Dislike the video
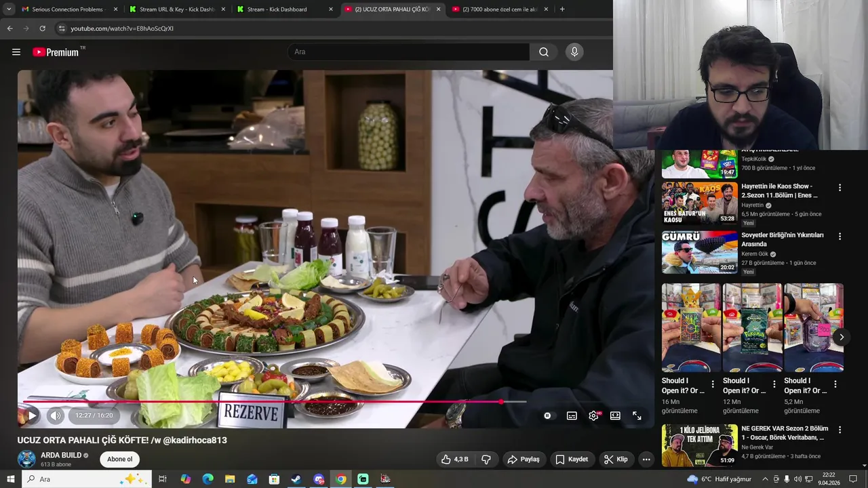This screenshot has width=868, height=488. click(486, 459)
